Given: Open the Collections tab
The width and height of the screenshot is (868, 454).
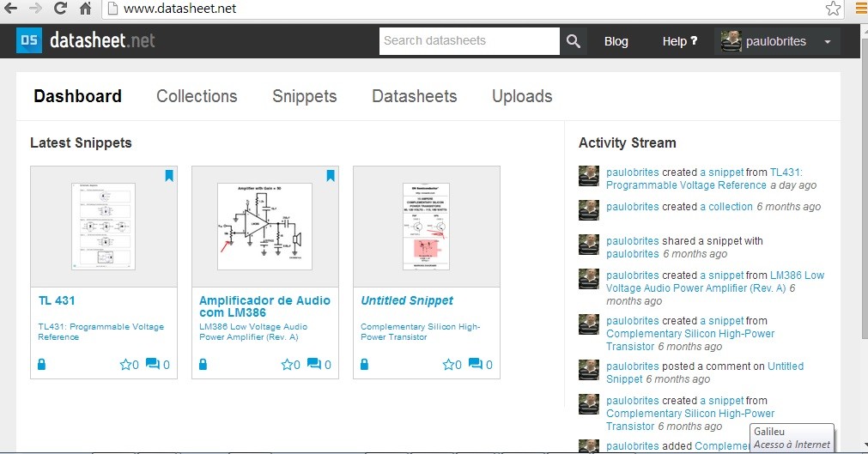Looking at the screenshot, I should pos(197,96).
